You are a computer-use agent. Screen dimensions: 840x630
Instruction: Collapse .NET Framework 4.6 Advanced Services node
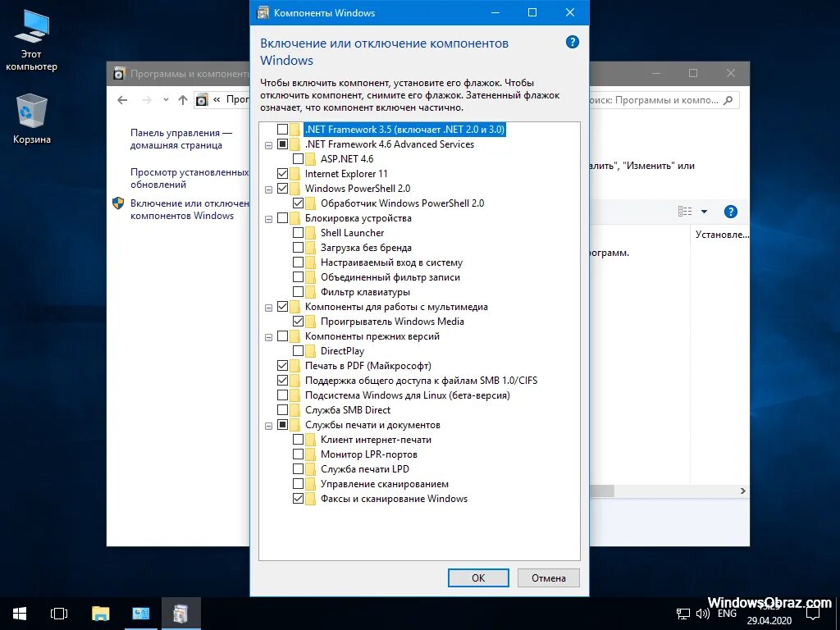(269, 145)
